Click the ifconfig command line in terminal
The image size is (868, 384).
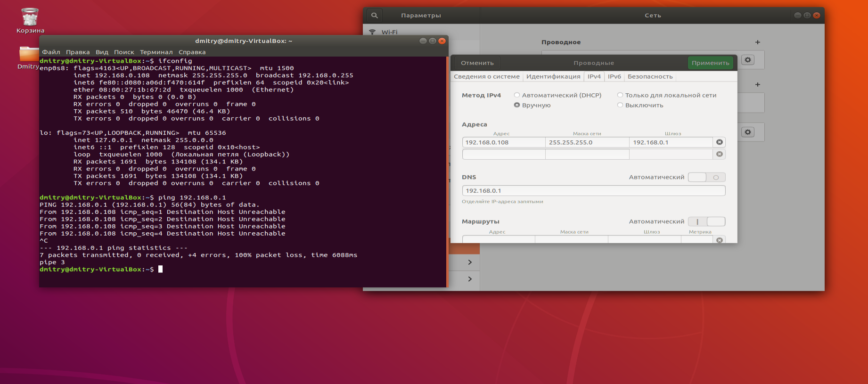[x=175, y=61]
